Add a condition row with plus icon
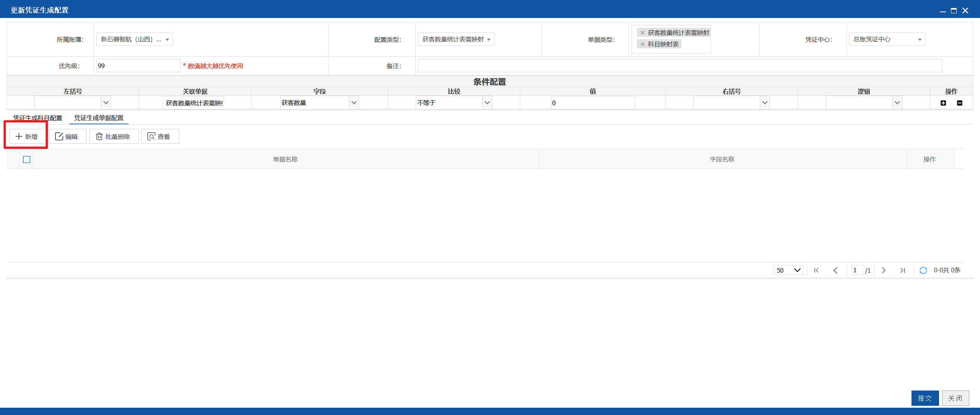The image size is (980, 415). click(943, 103)
